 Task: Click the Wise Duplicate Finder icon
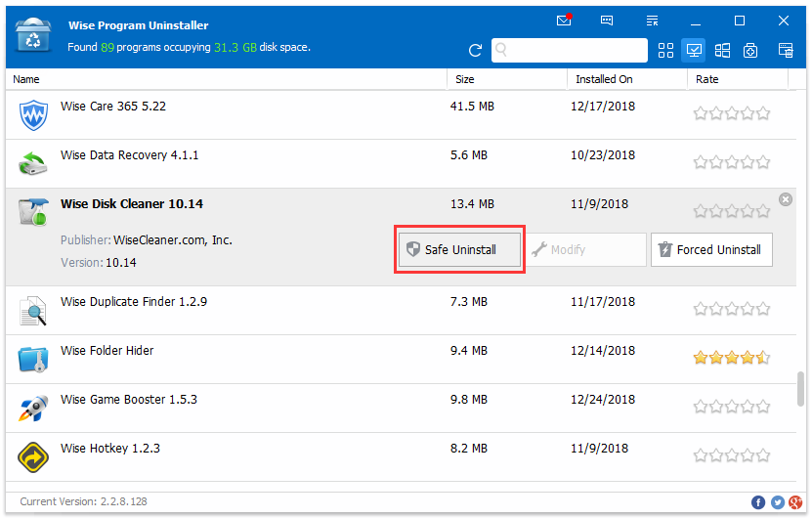(32, 310)
